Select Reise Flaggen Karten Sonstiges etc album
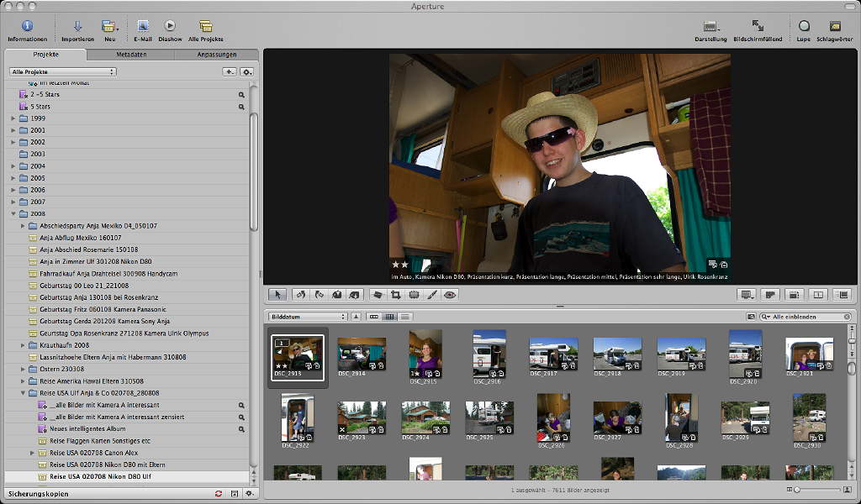Screen dimensions: 861x504 (127, 441)
